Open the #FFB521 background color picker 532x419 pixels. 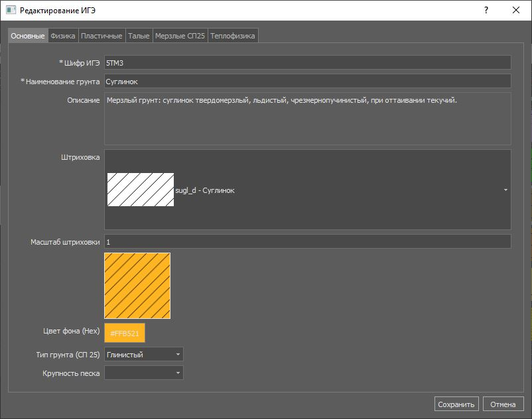[125, 333]
